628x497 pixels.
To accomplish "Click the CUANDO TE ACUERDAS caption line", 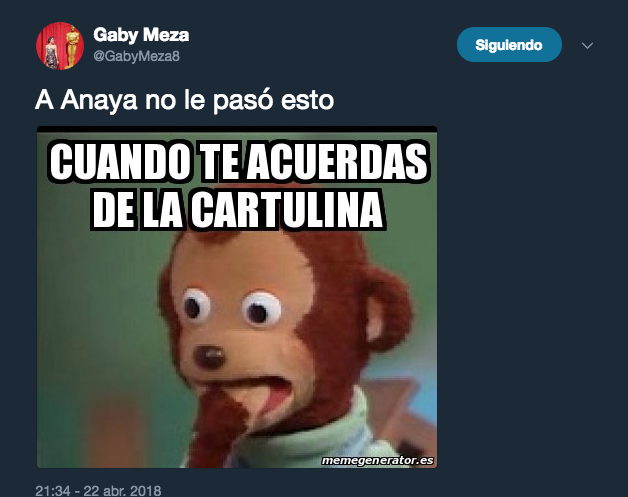I will click(x=238, y=162).
